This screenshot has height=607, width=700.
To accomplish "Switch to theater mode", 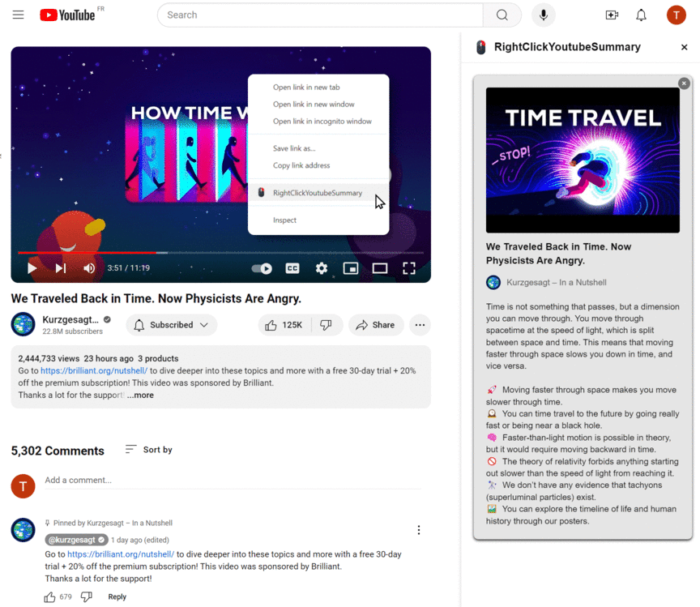I will click(379, 268).
